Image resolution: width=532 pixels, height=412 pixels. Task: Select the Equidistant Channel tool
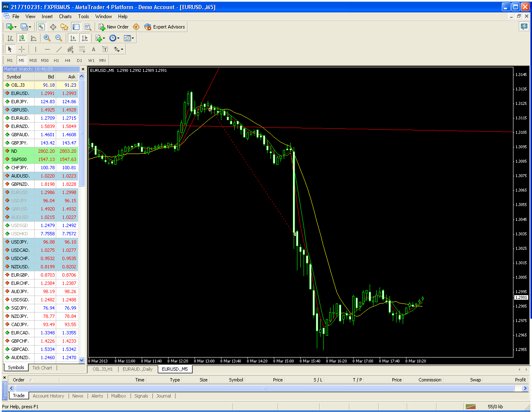(70, 49)
